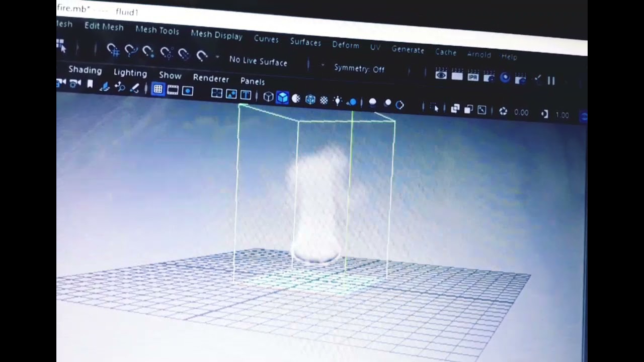Click the camera attributes icon
The height and width of the screenshot is (362, 644).
[75, 83]
